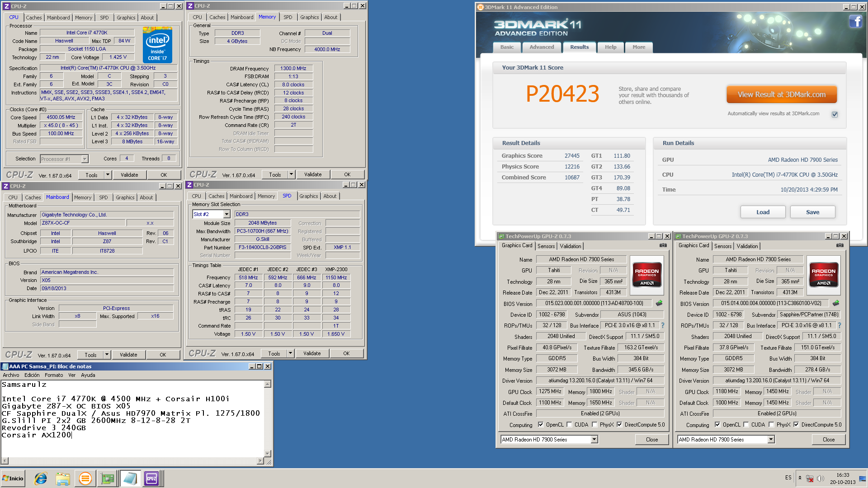The width and height of the screenshot is (868, 488).
Task: Switch to CPU-Z via its purple taskbar icon
Action: 151,479
